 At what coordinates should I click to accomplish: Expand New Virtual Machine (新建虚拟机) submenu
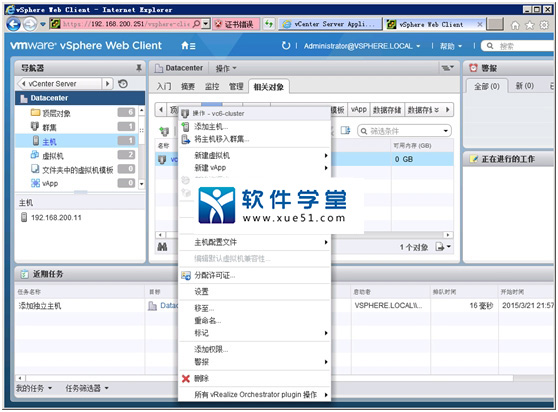tap(254, 155)
